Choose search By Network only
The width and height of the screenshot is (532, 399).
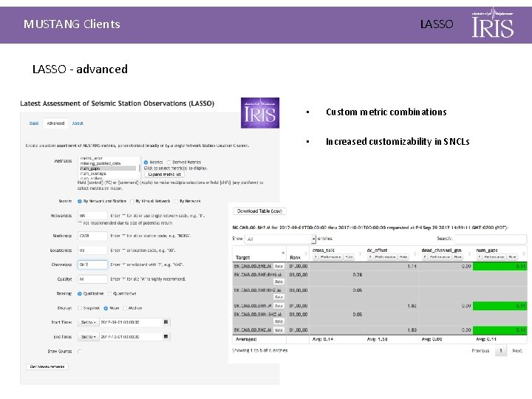(176, 201)
